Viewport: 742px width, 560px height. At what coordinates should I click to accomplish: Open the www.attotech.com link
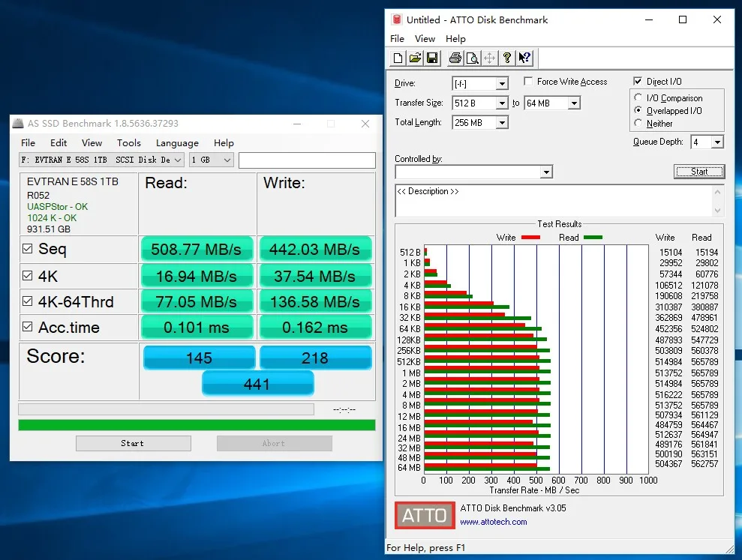click(494, 522)
